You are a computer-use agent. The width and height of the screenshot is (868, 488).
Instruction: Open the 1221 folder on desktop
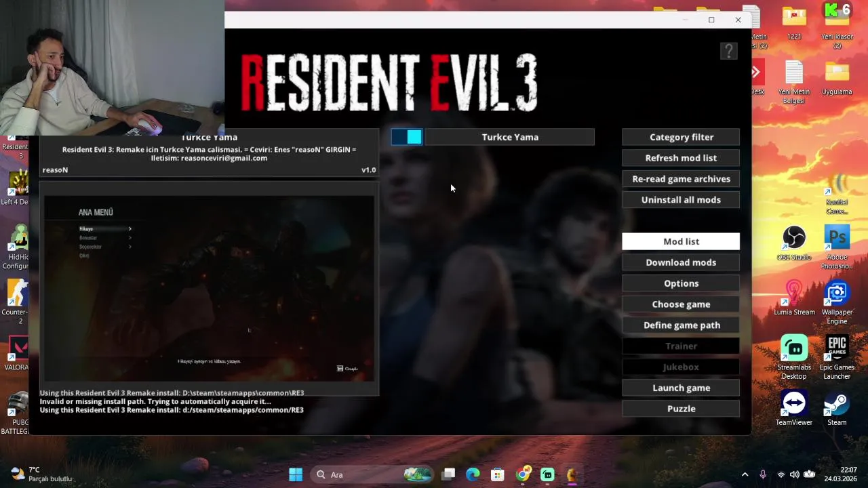pyautogui.click(x=793, y=24)
